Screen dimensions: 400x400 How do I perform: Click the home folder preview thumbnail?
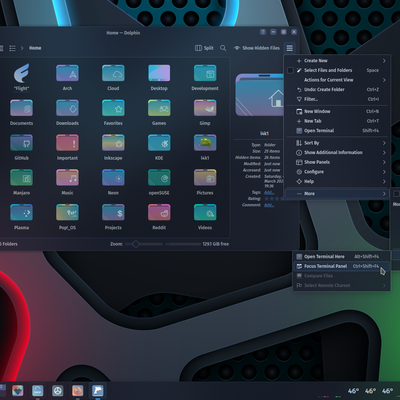(260, 95)
